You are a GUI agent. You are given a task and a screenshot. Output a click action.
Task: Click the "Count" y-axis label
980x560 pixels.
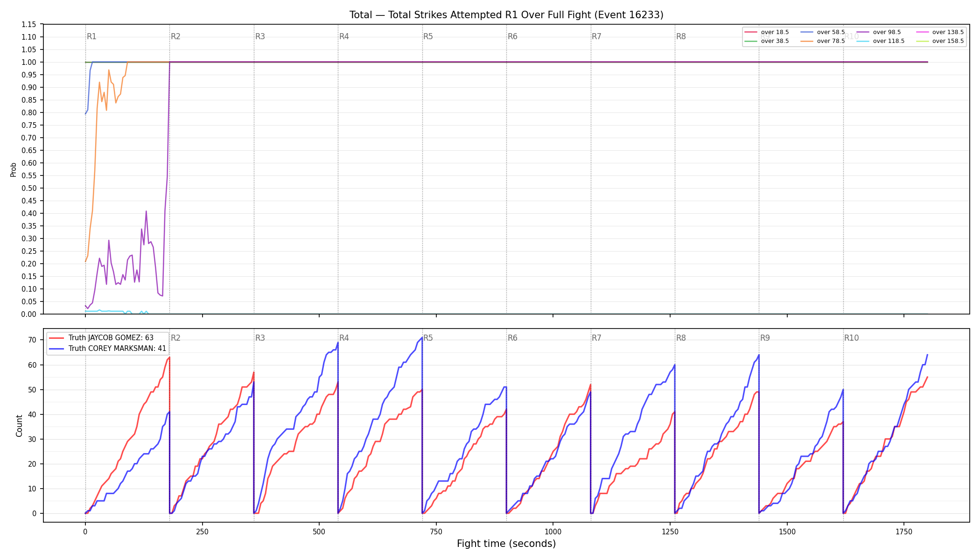click(19, 426)
